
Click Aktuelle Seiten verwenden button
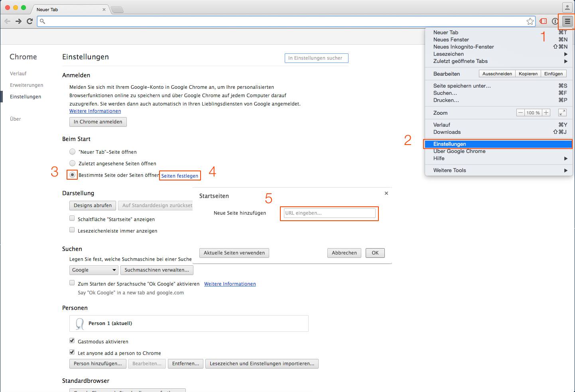pyautogui.click(x=234, y=253)
